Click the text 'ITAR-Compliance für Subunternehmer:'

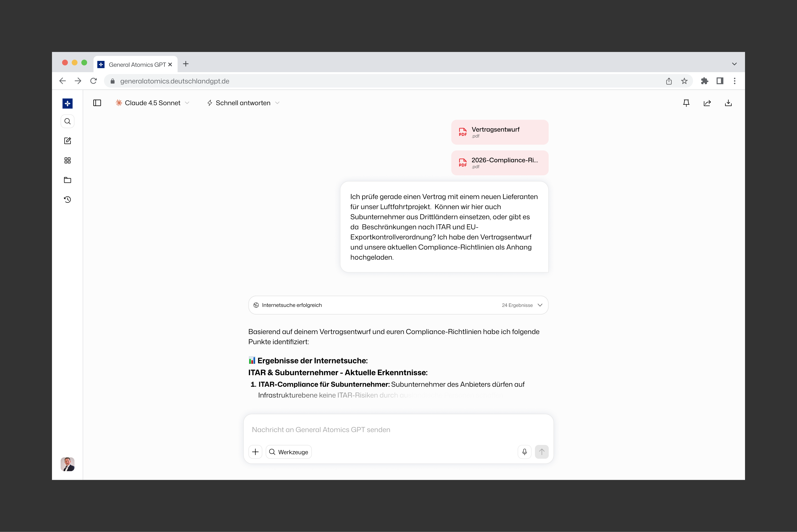pos(324,384)
